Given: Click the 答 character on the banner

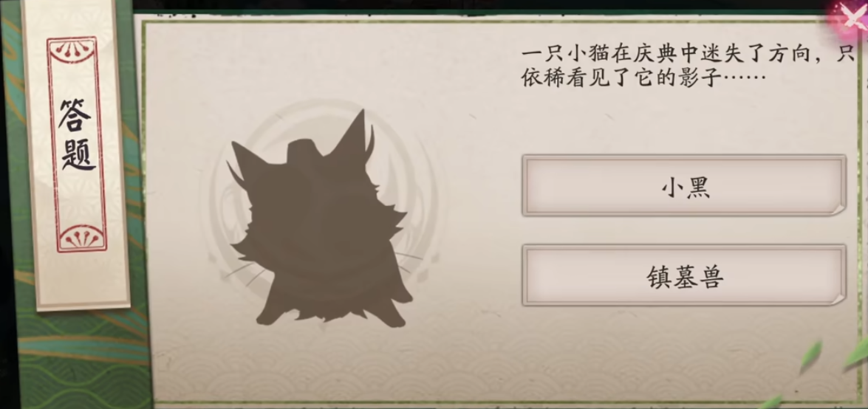Looking at the screenshot, I should pos(75,116).
